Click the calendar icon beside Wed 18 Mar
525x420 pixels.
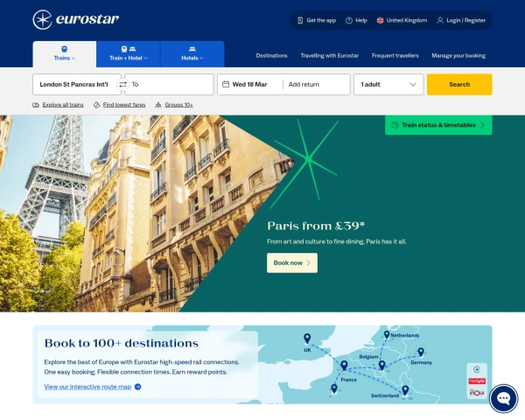[x=226, y=84]
